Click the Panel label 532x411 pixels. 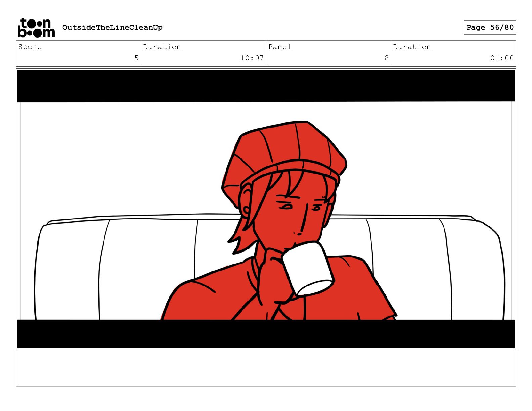pos(280,47)
